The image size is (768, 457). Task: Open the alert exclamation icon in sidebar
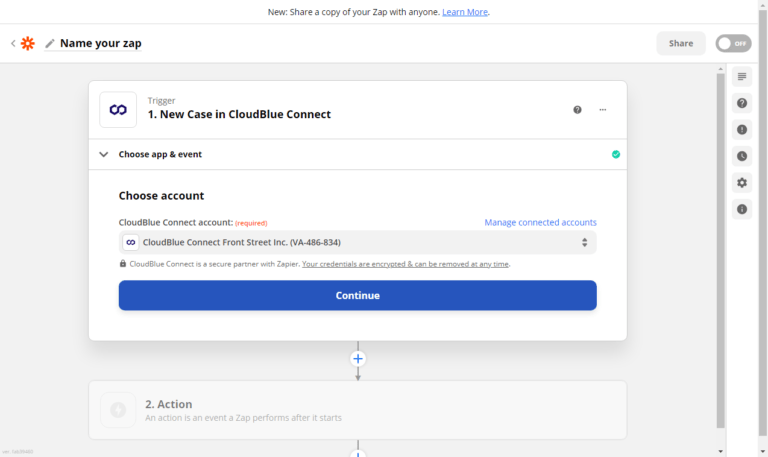(x=742, y=129)
